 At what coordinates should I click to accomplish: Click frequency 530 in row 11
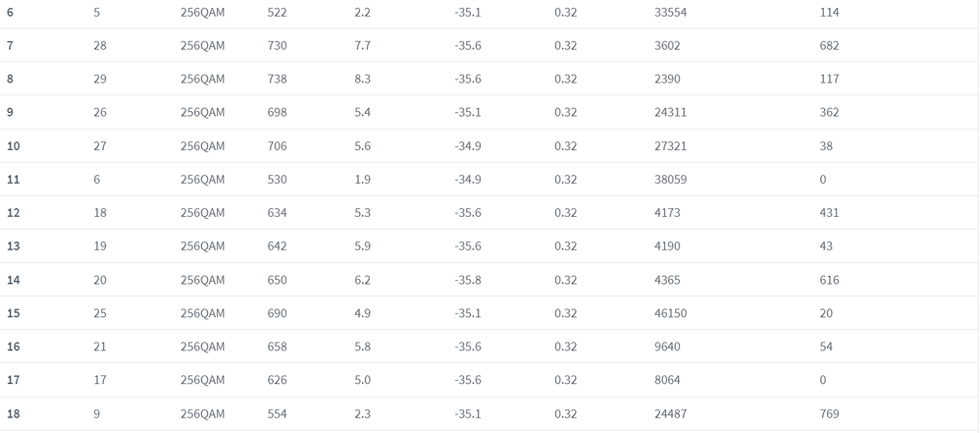point(277,180)
